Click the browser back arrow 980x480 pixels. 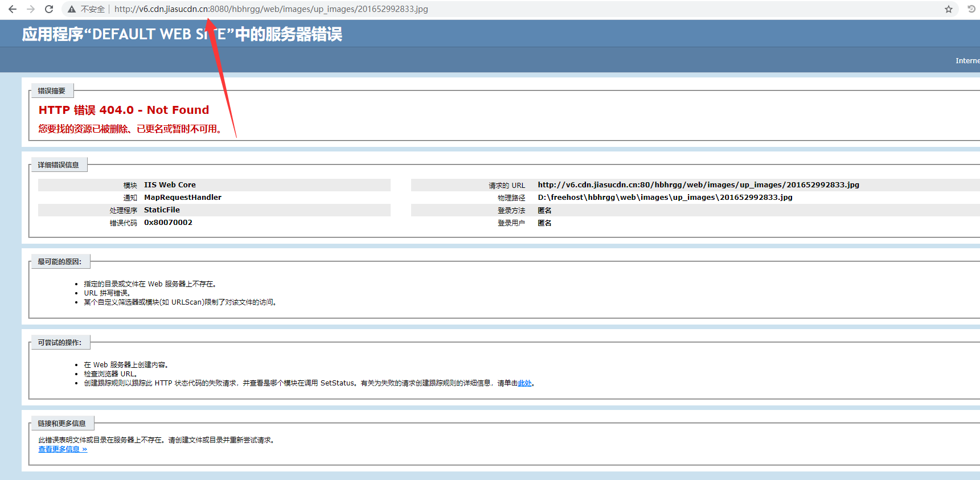pyautogui.click(x=13, y=9)
